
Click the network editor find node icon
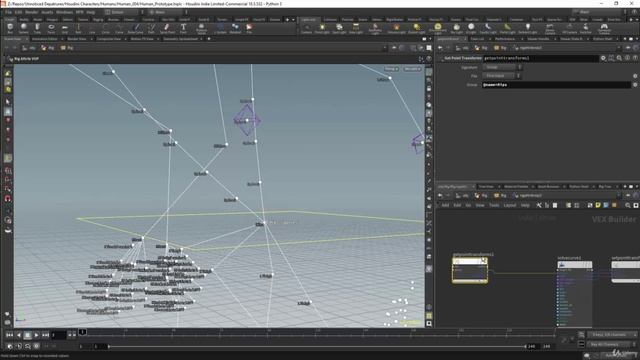coord(628,205)
